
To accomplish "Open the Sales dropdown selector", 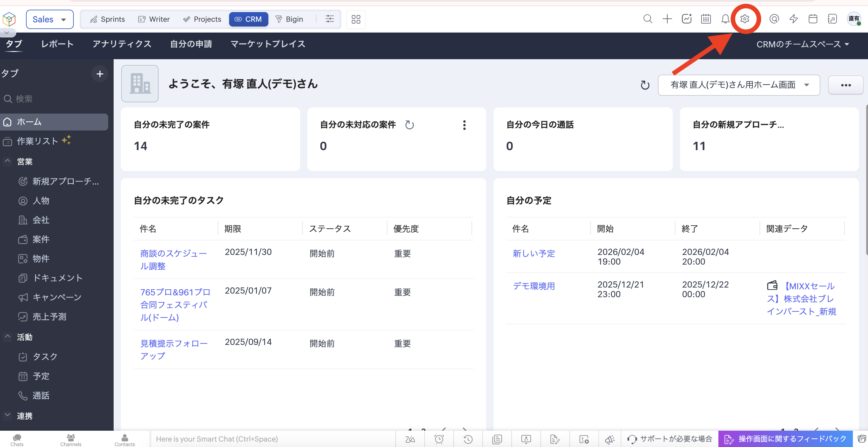I will (x=50, y=19).
